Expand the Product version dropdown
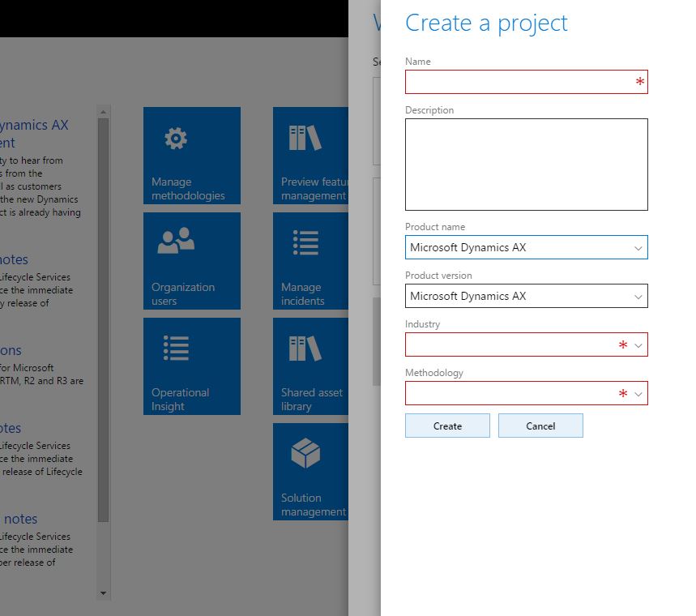696x616 pixels. pos(638,297)
